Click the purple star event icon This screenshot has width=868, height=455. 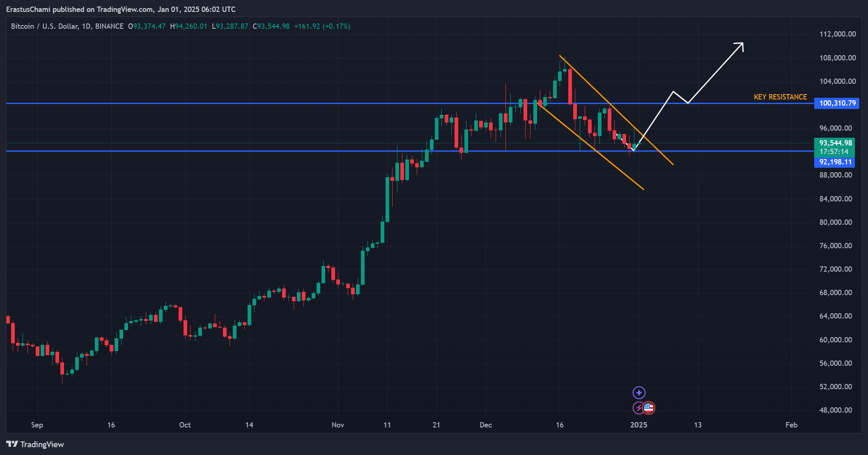(x=639, y=393)
